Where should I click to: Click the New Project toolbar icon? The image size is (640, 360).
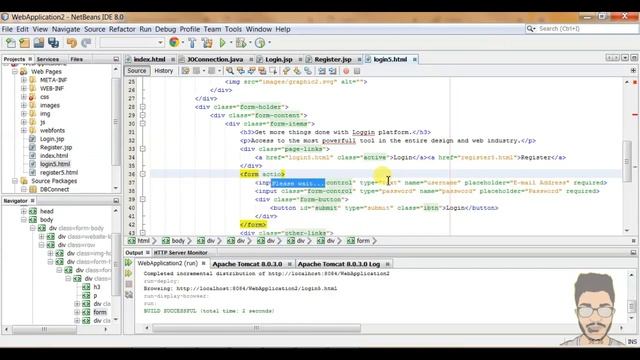[24, 42]
